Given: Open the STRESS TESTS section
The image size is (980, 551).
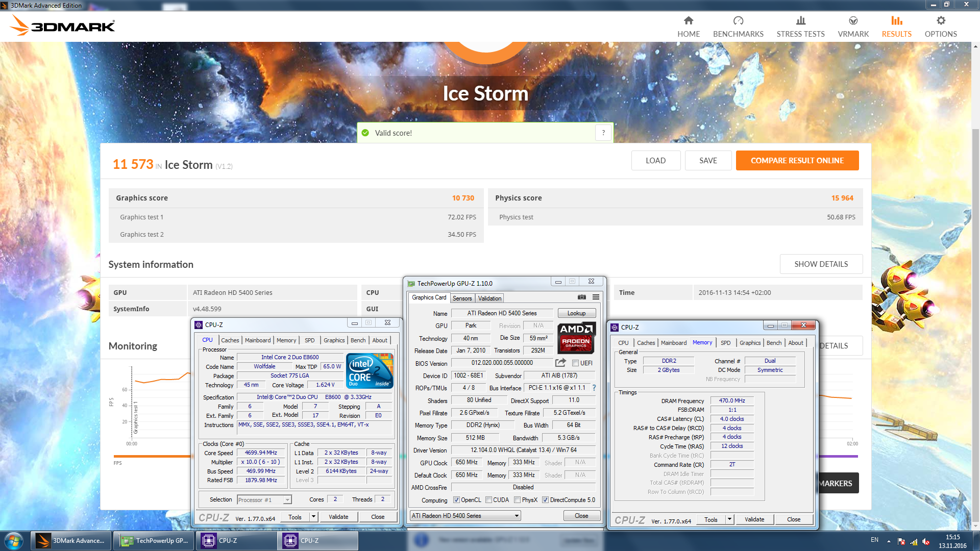Looking at the screenshot, I should [x=800, y=27].
